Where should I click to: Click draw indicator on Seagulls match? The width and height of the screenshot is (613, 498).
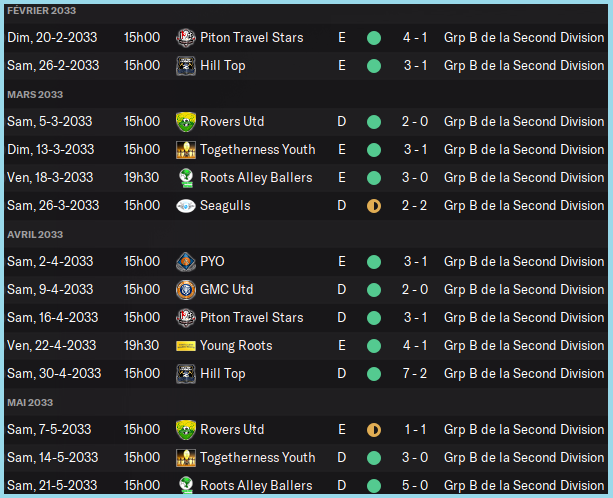(x=374, y=206)
